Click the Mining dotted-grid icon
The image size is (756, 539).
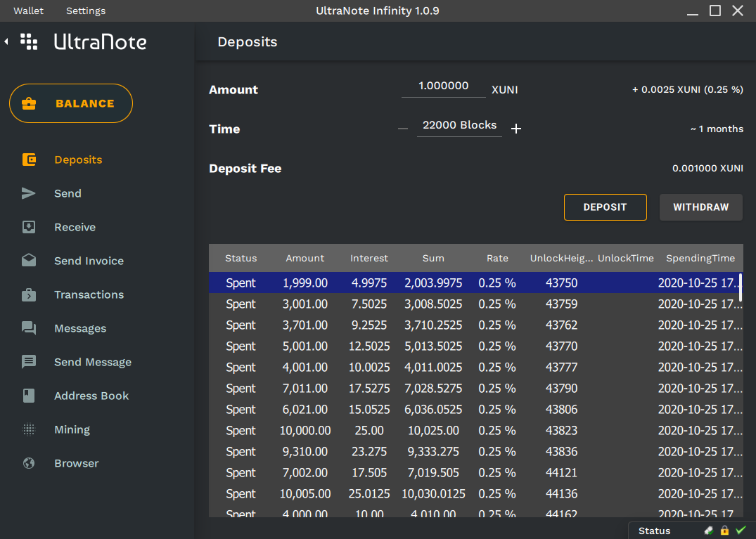coord(29,429)
